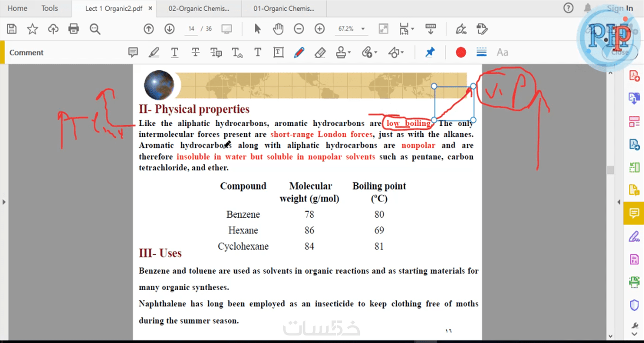Activate the Hand pan tool
This screenshot has width=644, height=343.
(x=278, y=29)
